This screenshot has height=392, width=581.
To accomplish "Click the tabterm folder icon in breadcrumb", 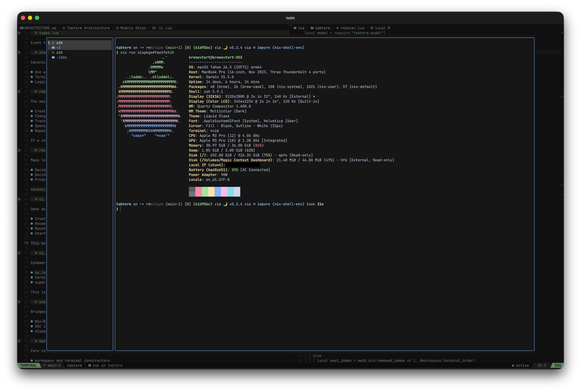I will 312,28.
